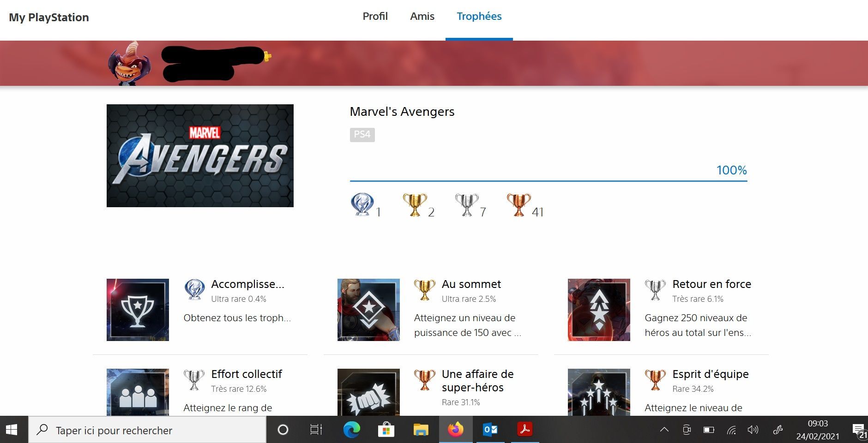The image size is (868, 443).
Task: Open the clock showing 09:03 24/02/2021
Action: click(818, 430)
